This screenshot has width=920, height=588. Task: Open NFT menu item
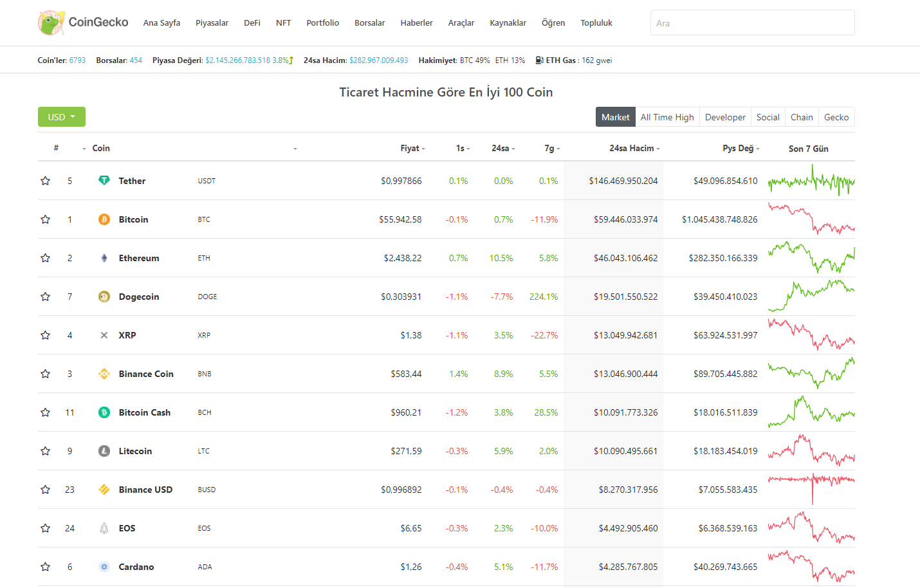point(283,23)
